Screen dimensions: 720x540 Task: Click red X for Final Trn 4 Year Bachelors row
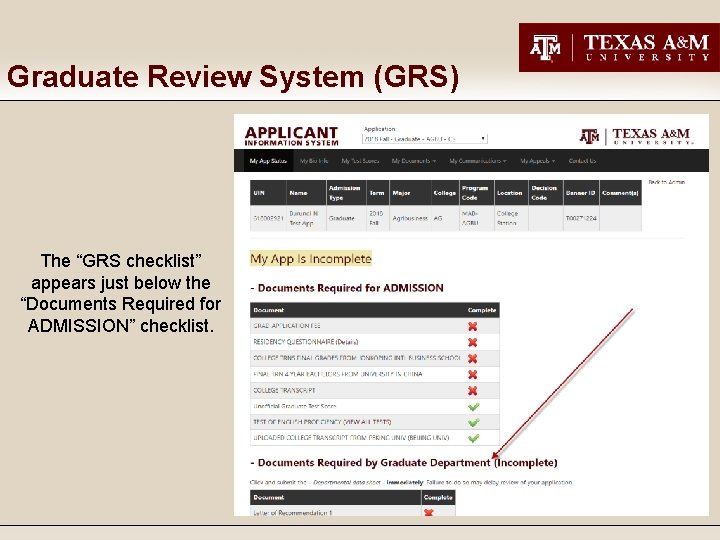pyautogui.click(x=472, y=375)
